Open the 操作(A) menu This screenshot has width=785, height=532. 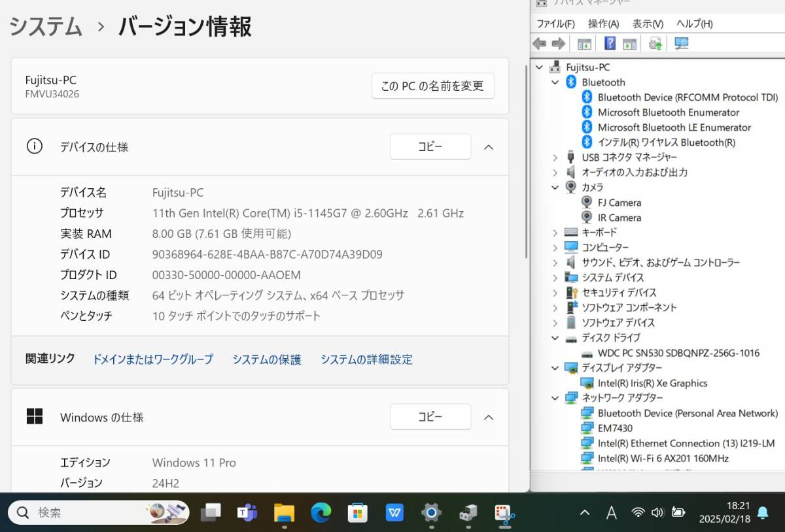(x=603, y=24)
